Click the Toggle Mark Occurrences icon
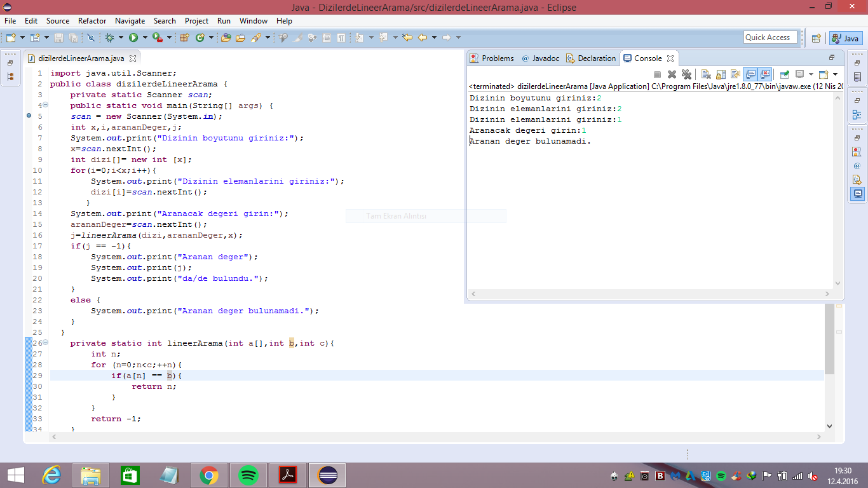 click(x=297, y=37)
